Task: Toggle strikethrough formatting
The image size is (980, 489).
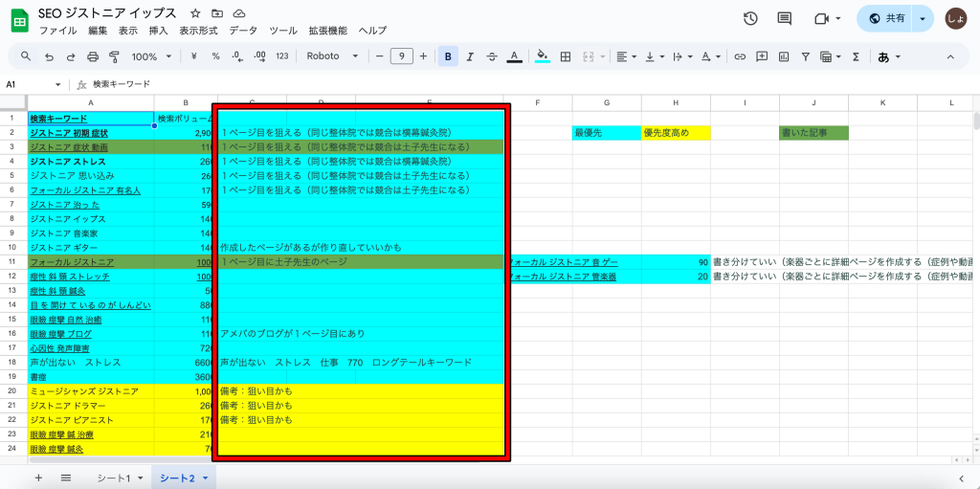Action: (492, 56)
